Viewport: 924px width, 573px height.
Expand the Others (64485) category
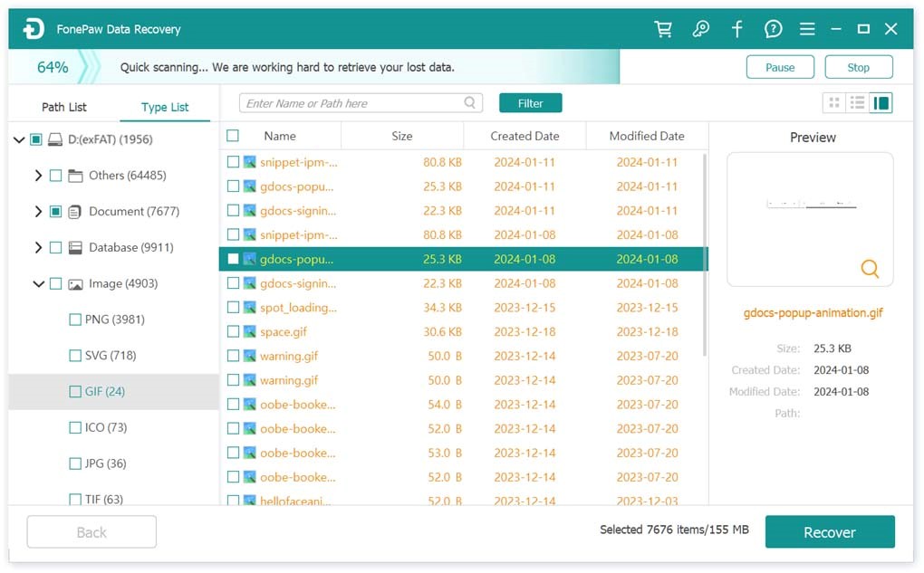(x=38, y=176)
